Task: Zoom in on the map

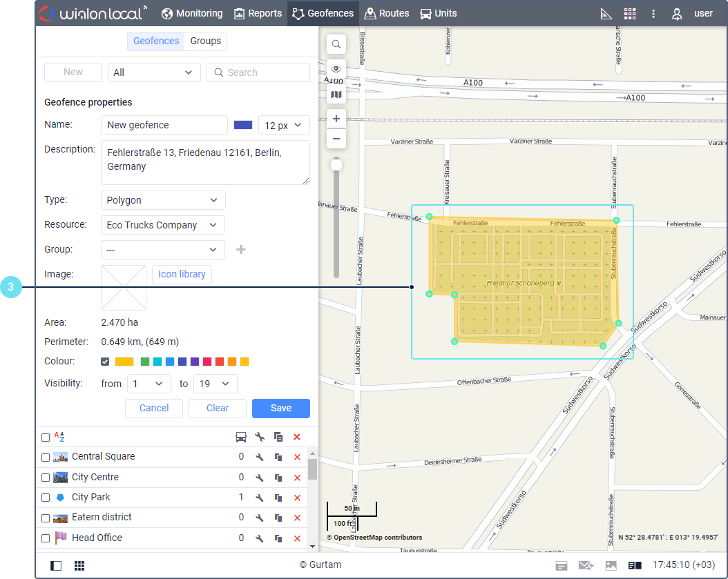Action: click(x=336, y=119)
